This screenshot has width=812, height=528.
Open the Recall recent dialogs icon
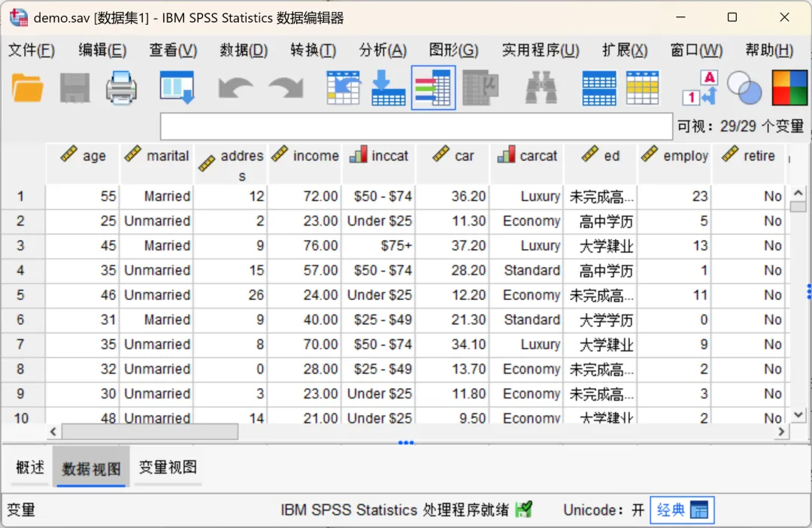click(x=177, y=87)
